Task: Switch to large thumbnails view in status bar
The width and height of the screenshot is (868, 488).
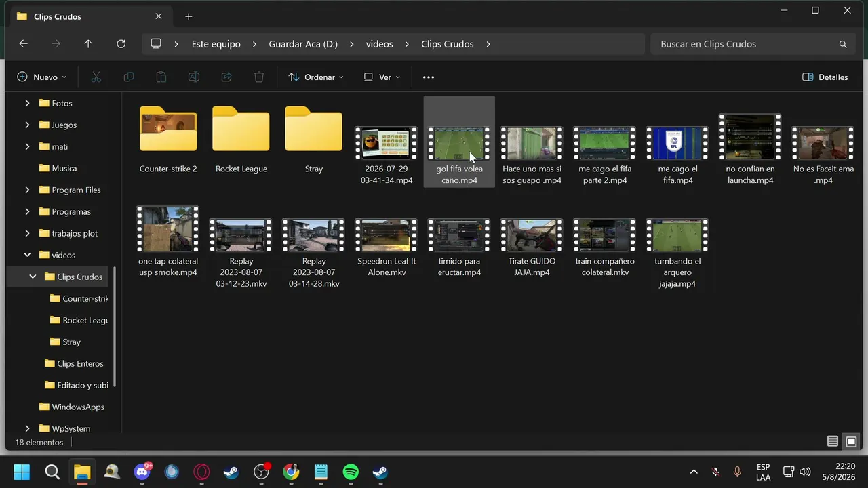Action: pyautogui.click(x=851, y=442)
